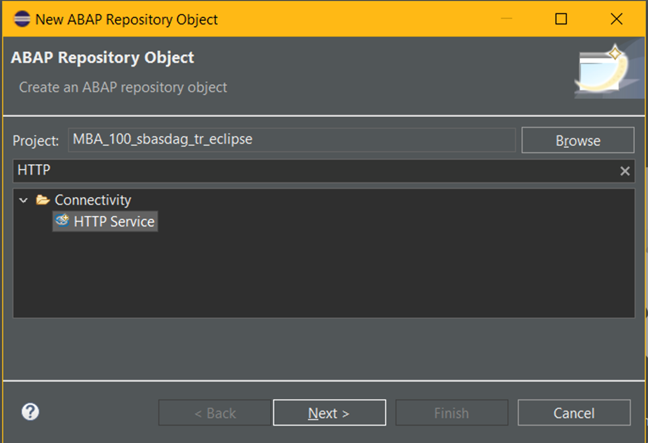Select the Connectivity category label
The image size is (648, 443).
click(x=92, y=200)
